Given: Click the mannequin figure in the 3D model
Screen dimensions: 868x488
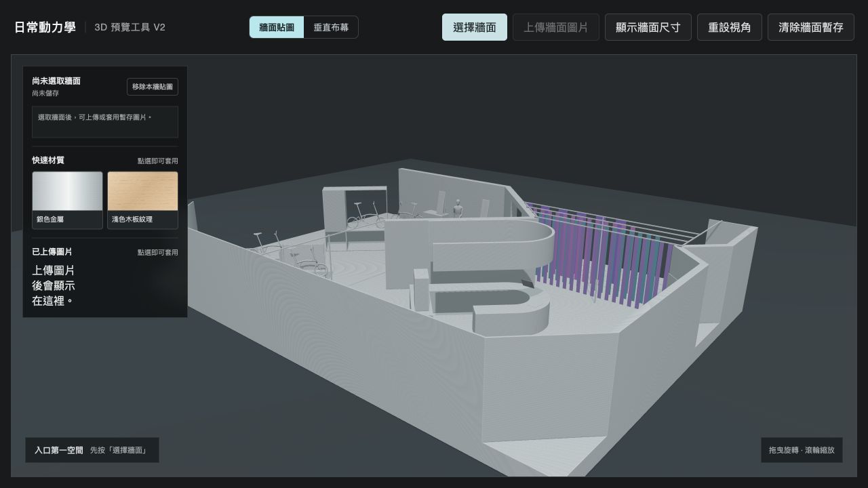Looking at the screenshot, I should [x=458, y=209].
